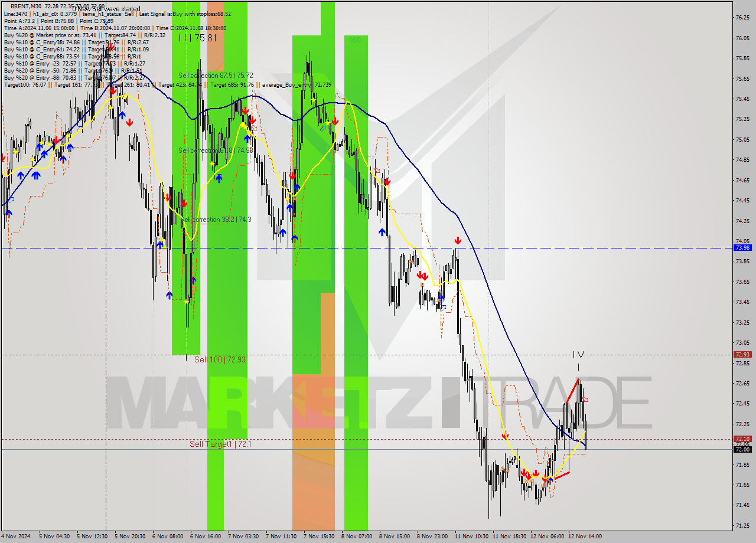Click the 73.25 price axis value
The height and width of the screenshot is (543, 756).
pyautogui.click(x=742, y=323)
